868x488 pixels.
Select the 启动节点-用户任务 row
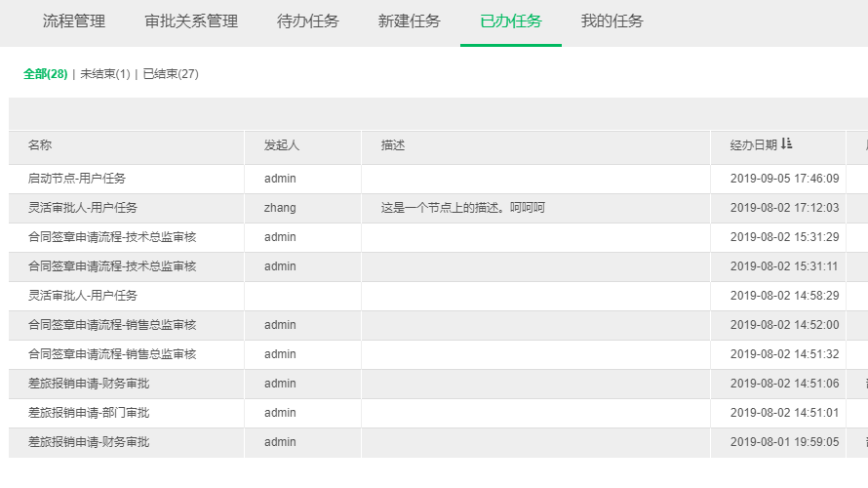click(x=77, y=179)
